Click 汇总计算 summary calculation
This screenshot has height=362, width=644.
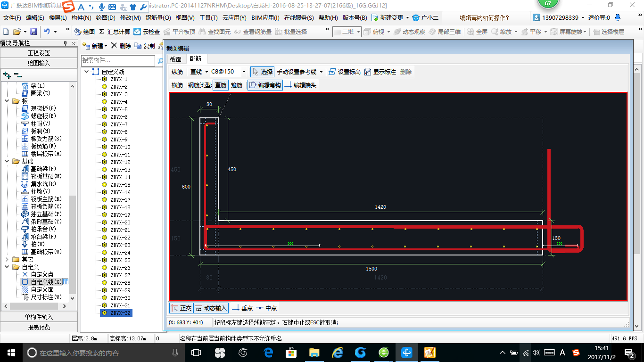(x=114, y=32)
